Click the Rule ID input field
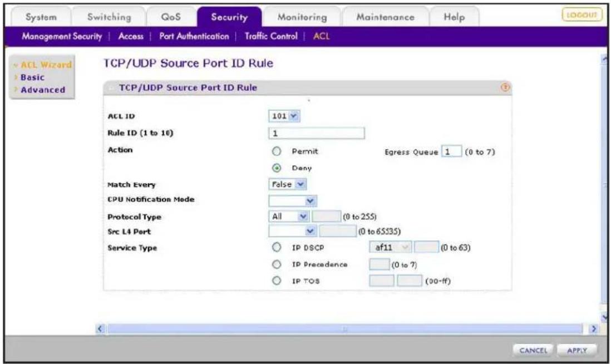The image size is (611, 364). pos(317,133)
